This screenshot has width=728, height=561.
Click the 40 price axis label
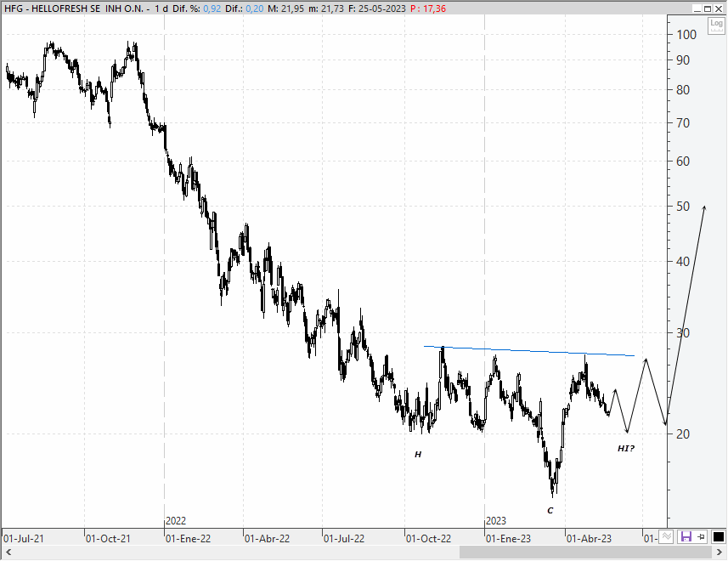coord(683,262)
